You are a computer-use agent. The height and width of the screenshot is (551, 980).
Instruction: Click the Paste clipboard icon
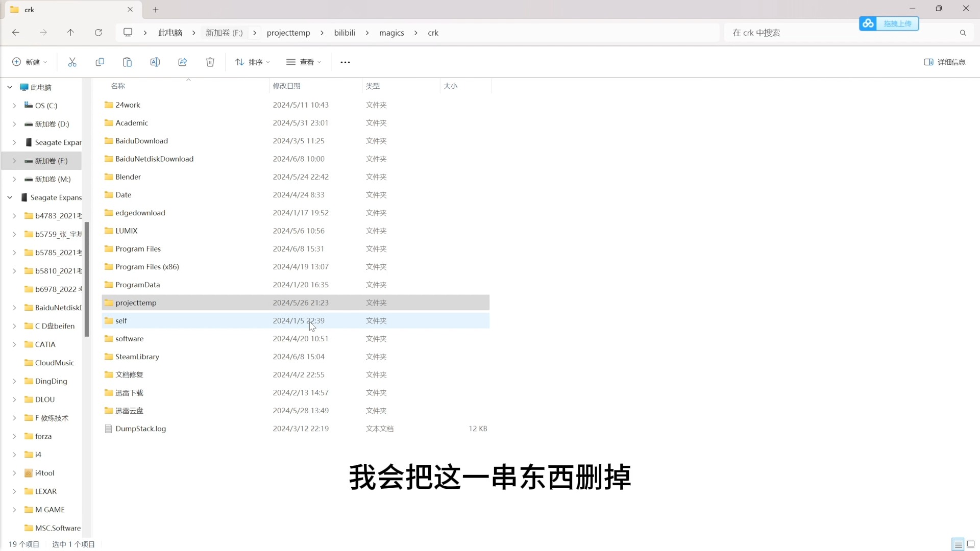pos(127,62)
